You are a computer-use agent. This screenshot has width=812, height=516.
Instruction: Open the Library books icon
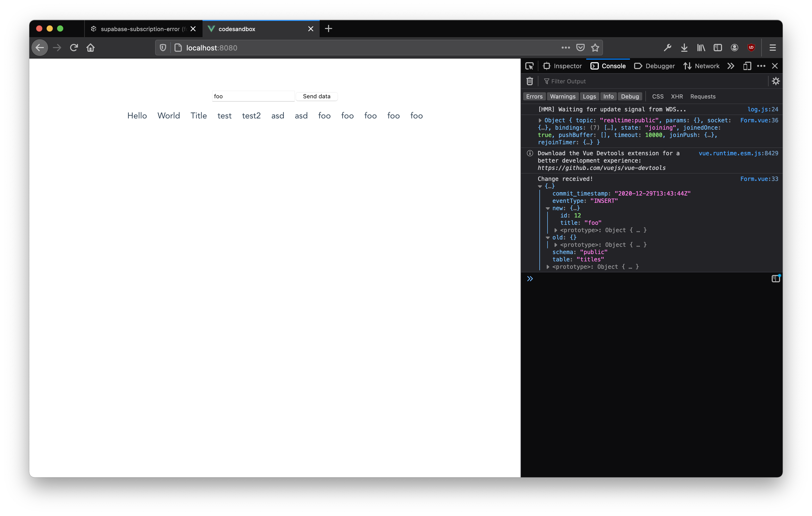point(701,48)
